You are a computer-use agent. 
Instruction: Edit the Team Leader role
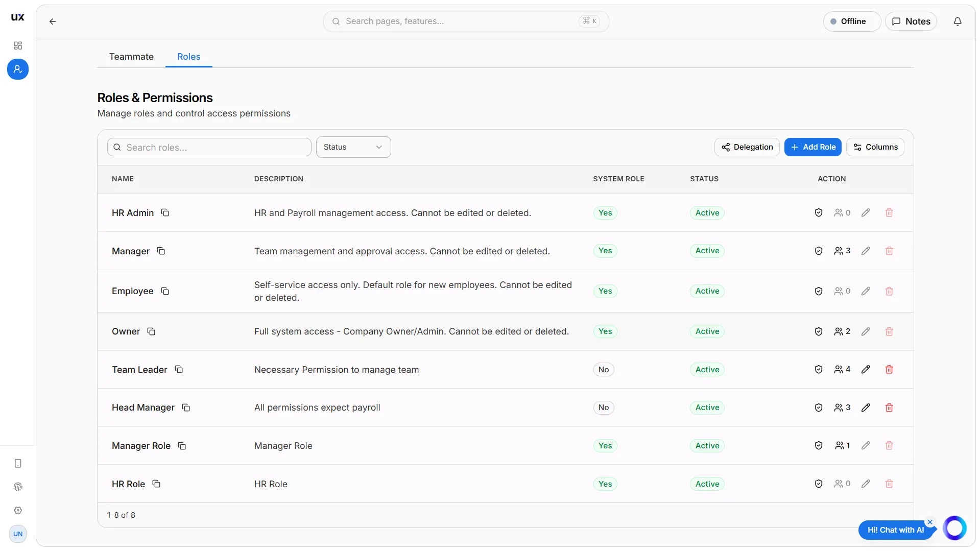(866, 369)
